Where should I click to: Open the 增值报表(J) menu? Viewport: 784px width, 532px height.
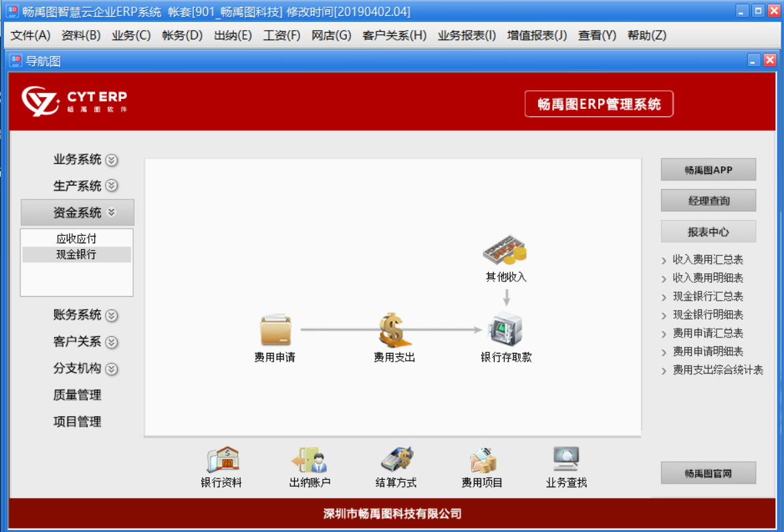537,35
